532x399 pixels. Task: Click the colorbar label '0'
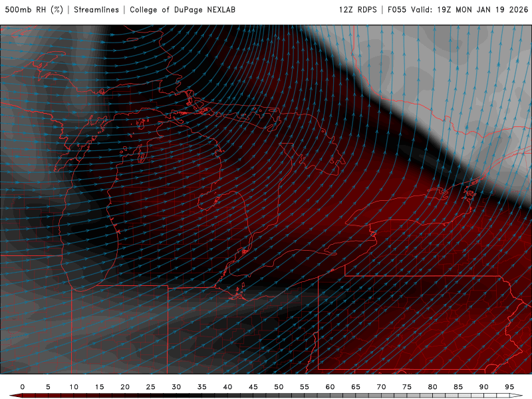coord(23,387)
